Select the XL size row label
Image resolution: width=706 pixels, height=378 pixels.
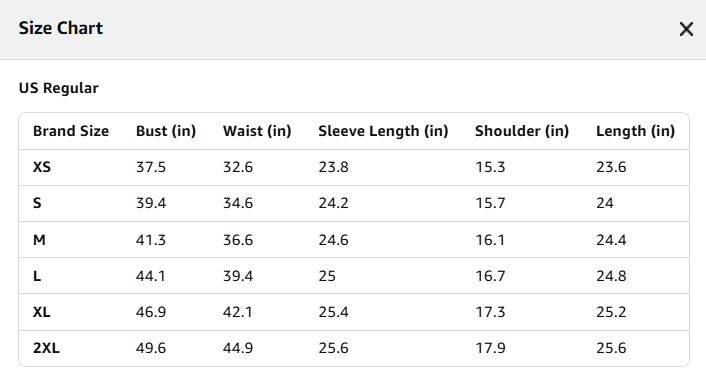point(41,312)
